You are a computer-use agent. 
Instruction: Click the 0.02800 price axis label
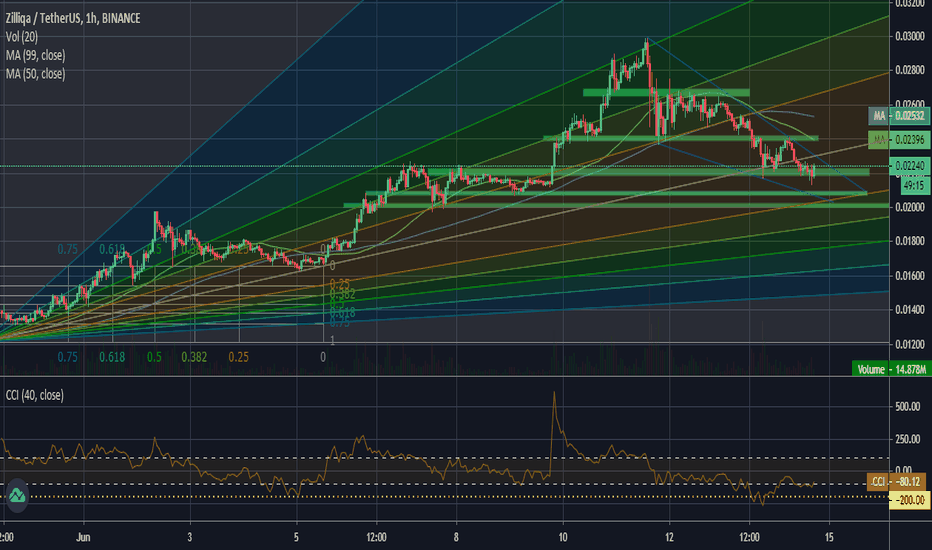910,70
